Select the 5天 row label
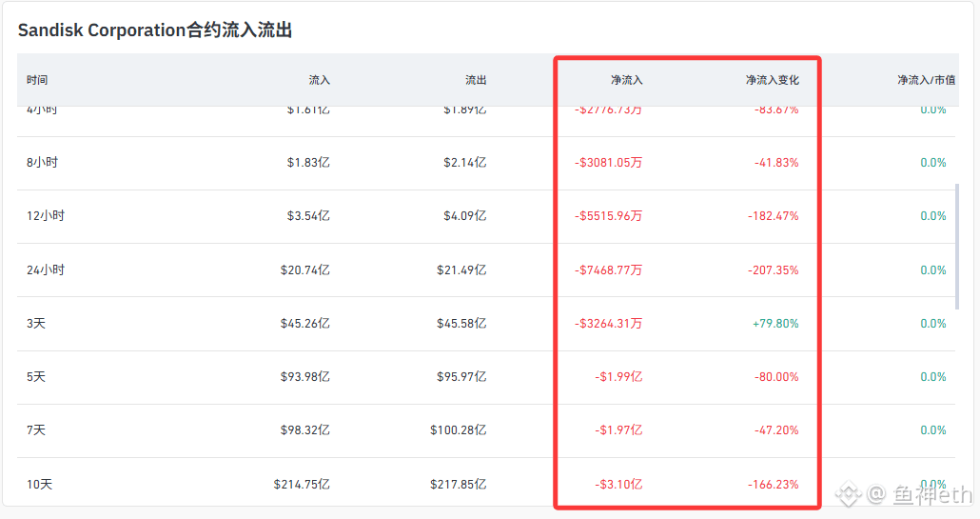Screen dimensions: 980x519 click(x=35, y=377)
